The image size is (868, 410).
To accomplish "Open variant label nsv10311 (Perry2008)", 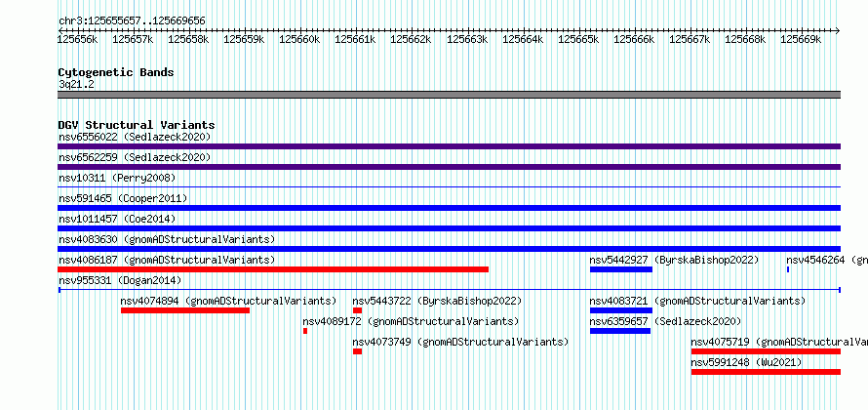I will (x=117, y=178).
